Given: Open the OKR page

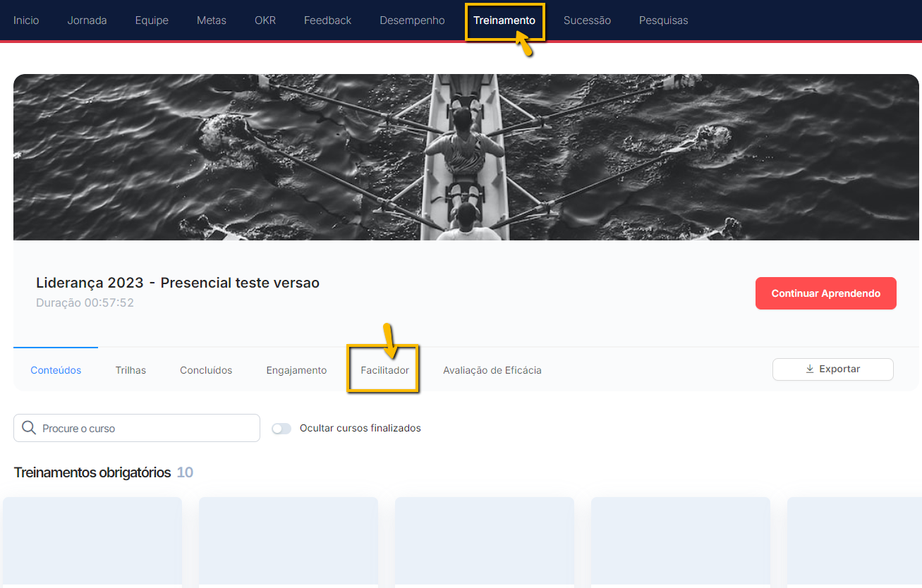Looking at the screenshot, I should tap(265, 20).
